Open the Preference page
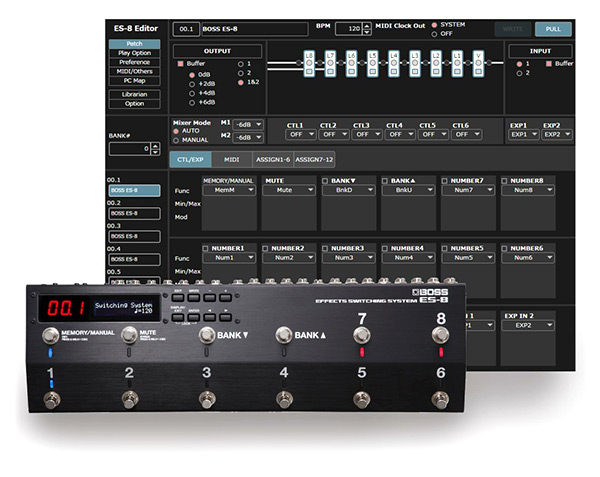Image resolution: width=600 pixels, height=477 pixels. tap(134, 62)
